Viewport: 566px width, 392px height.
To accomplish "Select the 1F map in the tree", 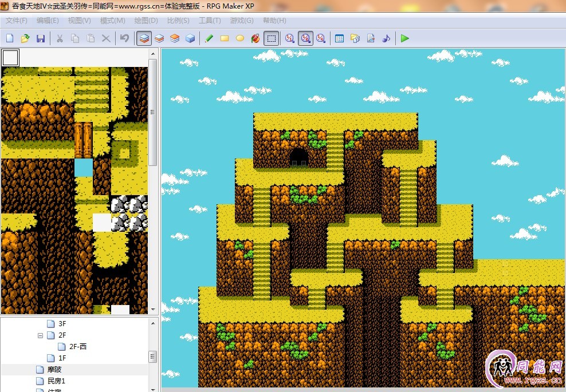I will click(62, 358).
